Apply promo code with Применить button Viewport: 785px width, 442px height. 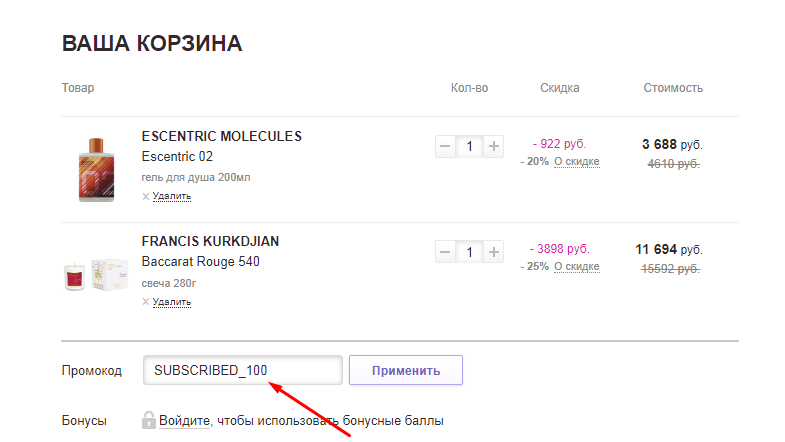click(x=406, y=370)
